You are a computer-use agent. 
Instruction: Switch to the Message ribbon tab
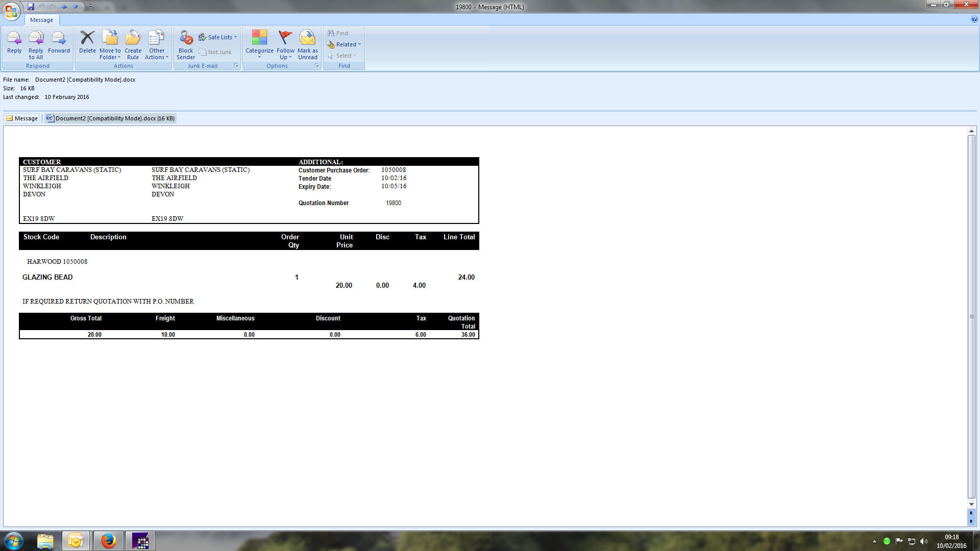(x=41, y=20)
